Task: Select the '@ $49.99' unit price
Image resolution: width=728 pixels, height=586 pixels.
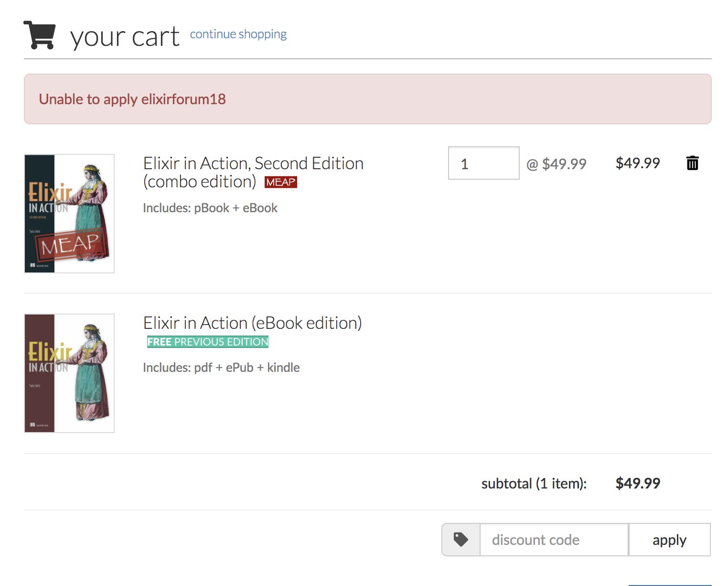Action: tap(557, 164)
